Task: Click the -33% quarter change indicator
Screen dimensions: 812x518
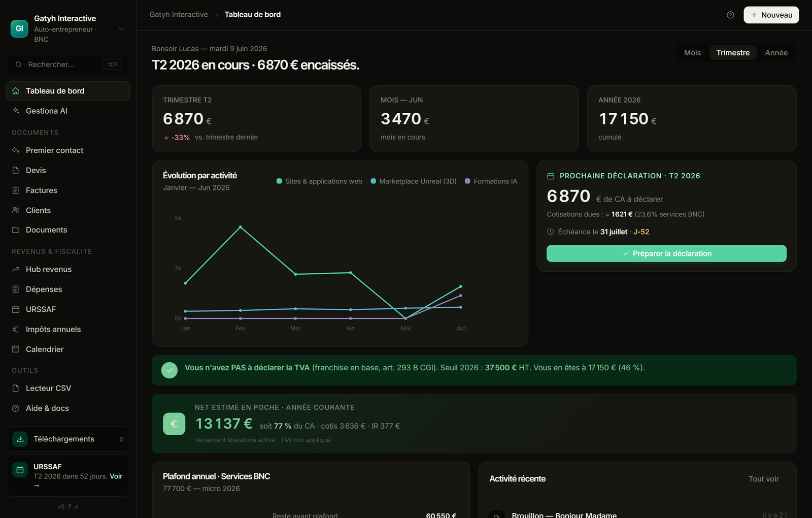Action: point(177,138)
